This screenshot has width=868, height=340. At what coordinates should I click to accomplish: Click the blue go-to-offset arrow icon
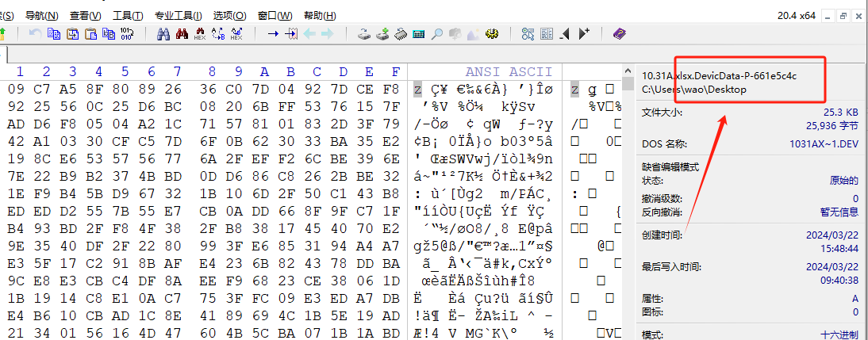[x=272, y=33]
